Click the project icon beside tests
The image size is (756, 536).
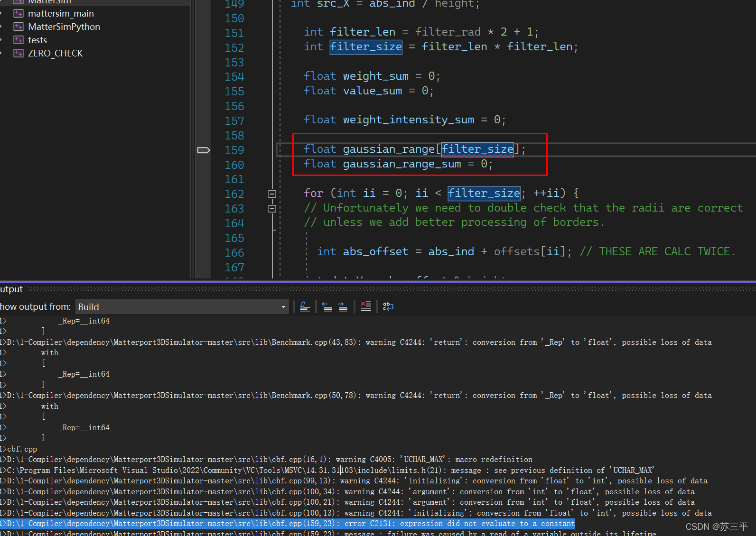click(19, 40)
